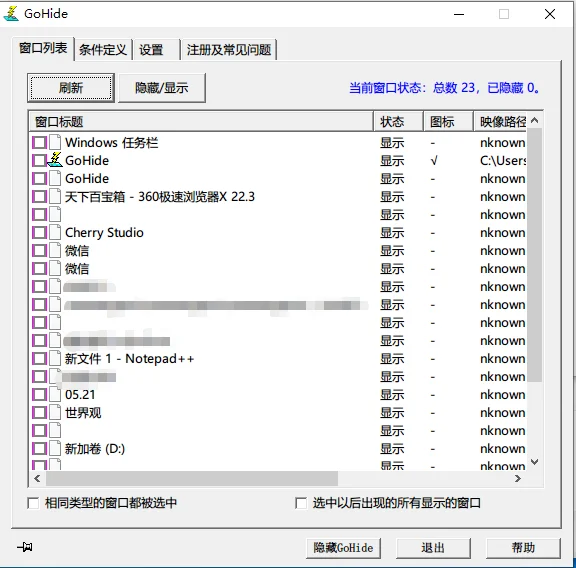The height and width of the screenshot is (568, 576).
Task: Select the 新文件 1 - Notepad++ title
Action: pyautogui.click(x=129, y=358)
